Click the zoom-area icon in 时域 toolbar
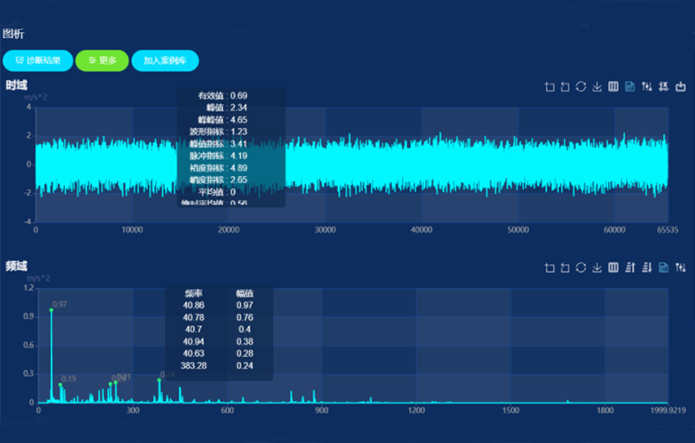Screen dimensions: 695x443 (x=549, y=87)
